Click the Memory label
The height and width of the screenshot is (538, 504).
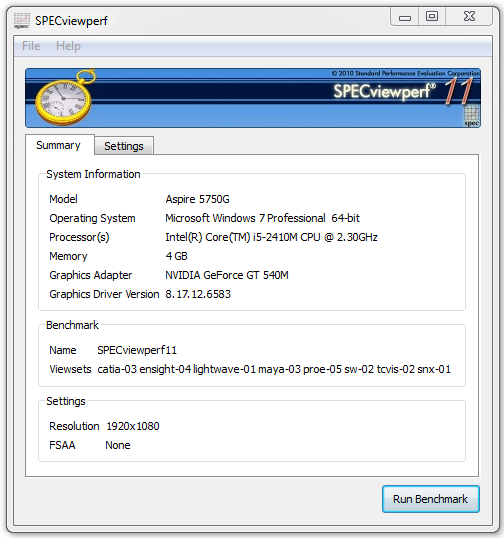pyautogui.click(x=68, y=256)
